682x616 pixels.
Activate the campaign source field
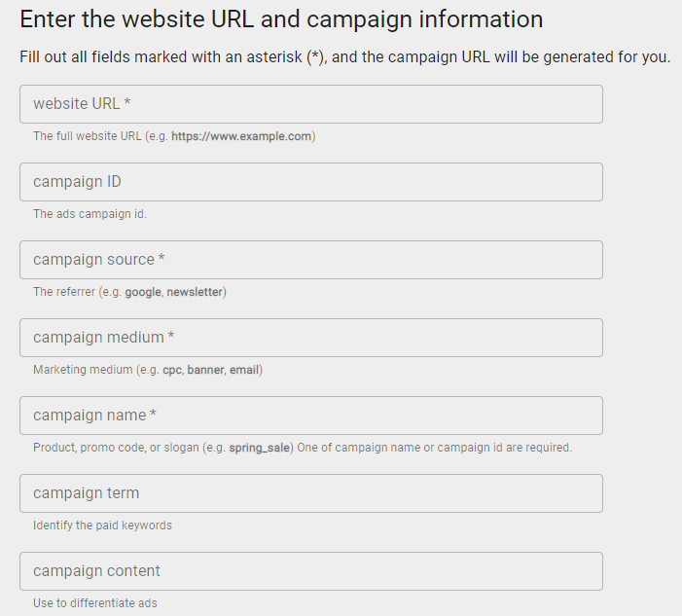point(311,260)
